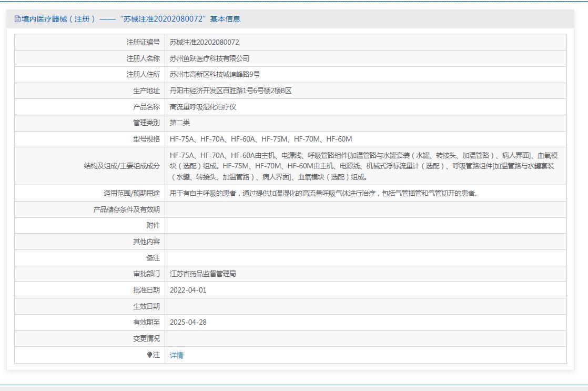Click the 变更情况 row label
Screen dimensions: 588x391
(x=146, y=338)
